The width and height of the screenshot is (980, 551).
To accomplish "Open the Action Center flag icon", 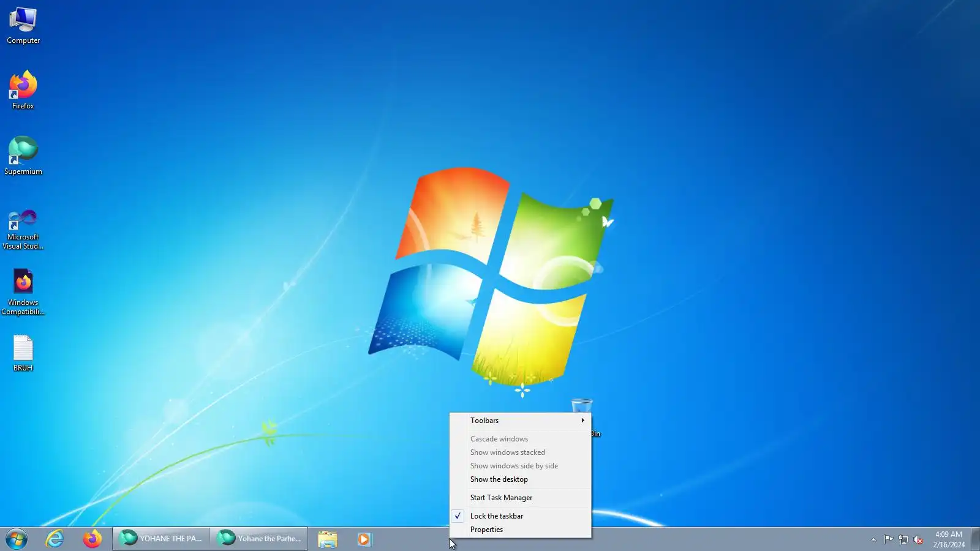I will tap(888, 539).
